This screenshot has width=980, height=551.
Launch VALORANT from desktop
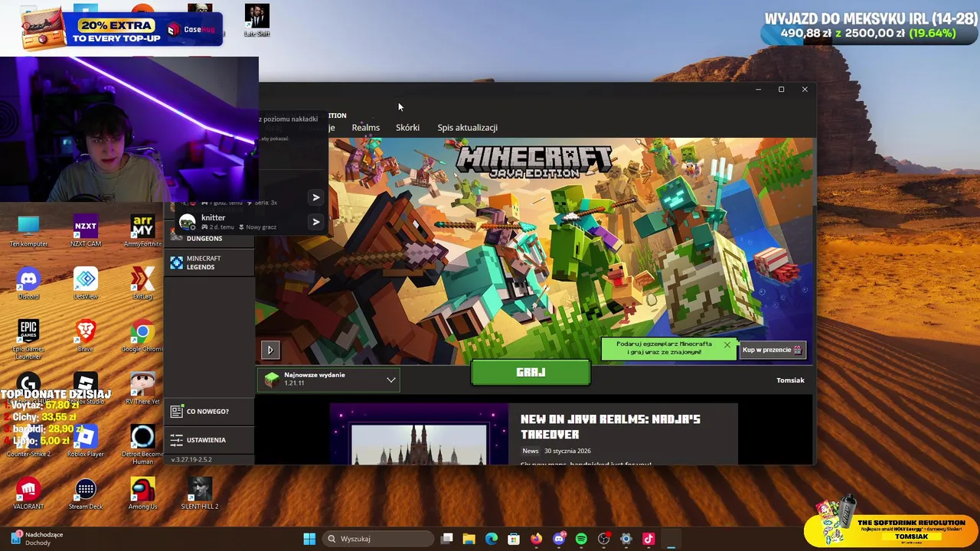[x=28, y=494]
